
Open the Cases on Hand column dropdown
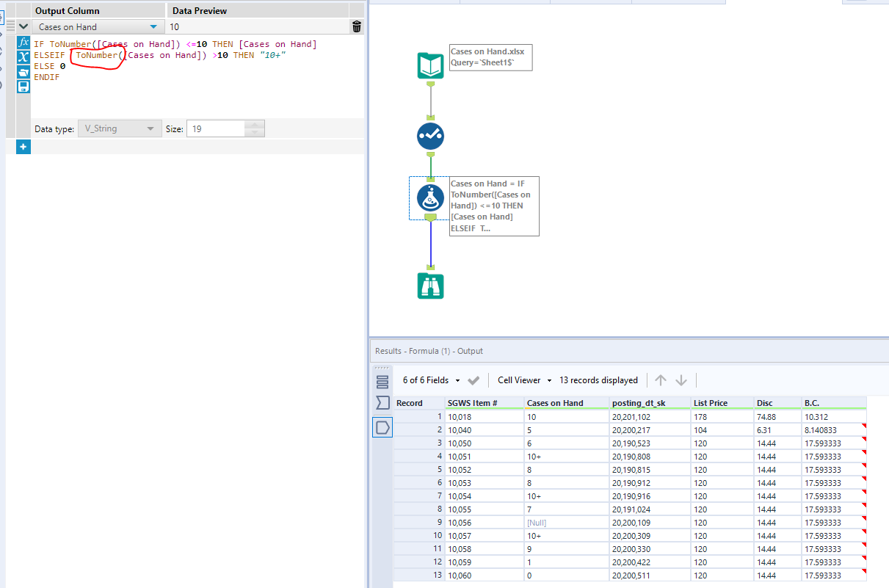click(153, 27)
